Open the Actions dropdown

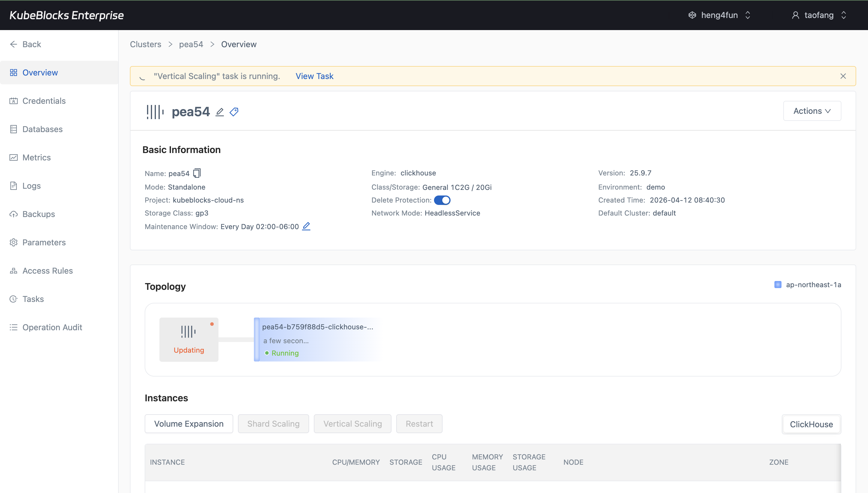click(x=812, y=111)
